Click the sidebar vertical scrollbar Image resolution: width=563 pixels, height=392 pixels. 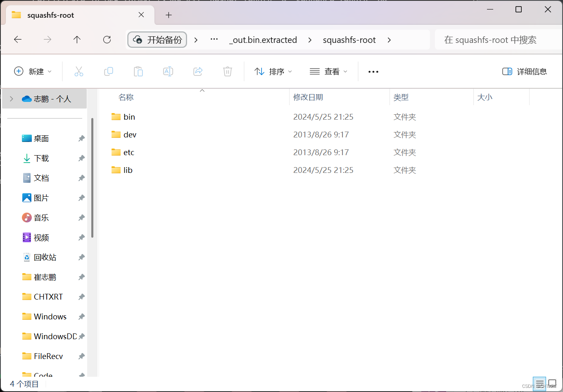click(93, 178)
